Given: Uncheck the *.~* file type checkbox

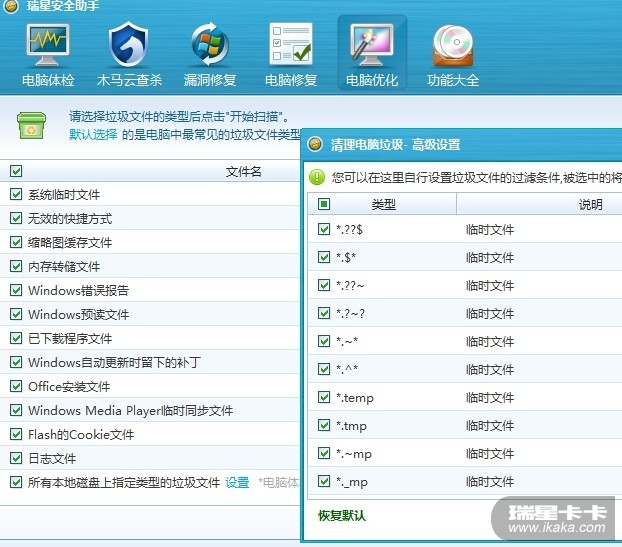Looking at the screenshot, I should coord(324,341).
